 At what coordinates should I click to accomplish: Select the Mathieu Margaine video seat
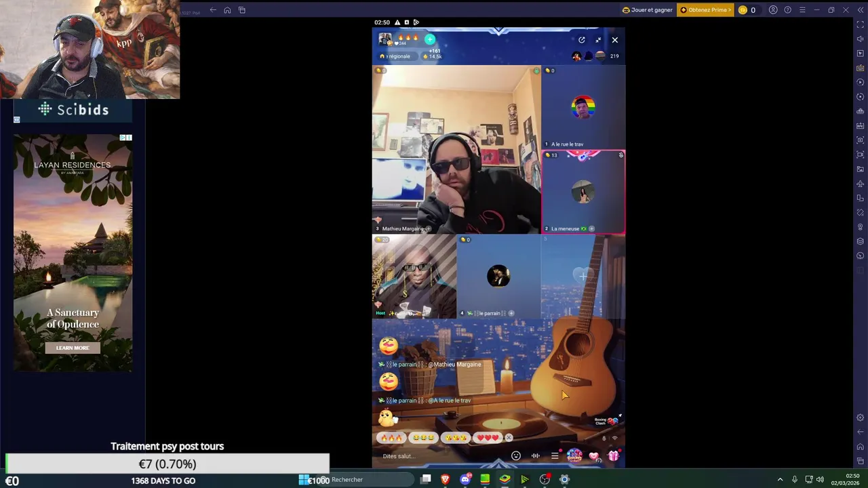pyautogui.click(x=456, y=150)
